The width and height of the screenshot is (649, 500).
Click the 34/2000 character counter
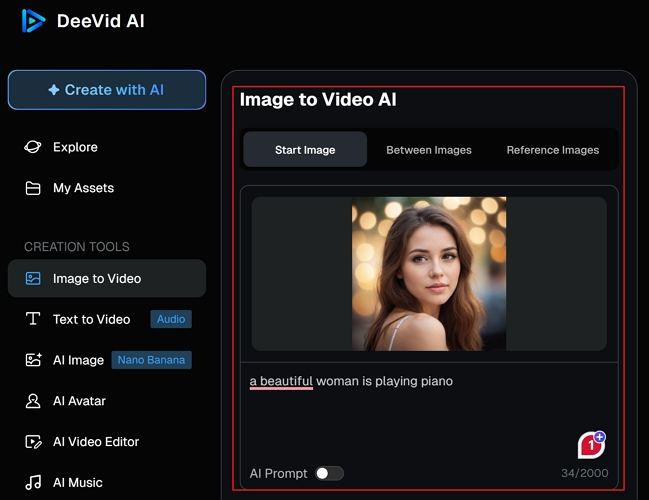(584, 473)
